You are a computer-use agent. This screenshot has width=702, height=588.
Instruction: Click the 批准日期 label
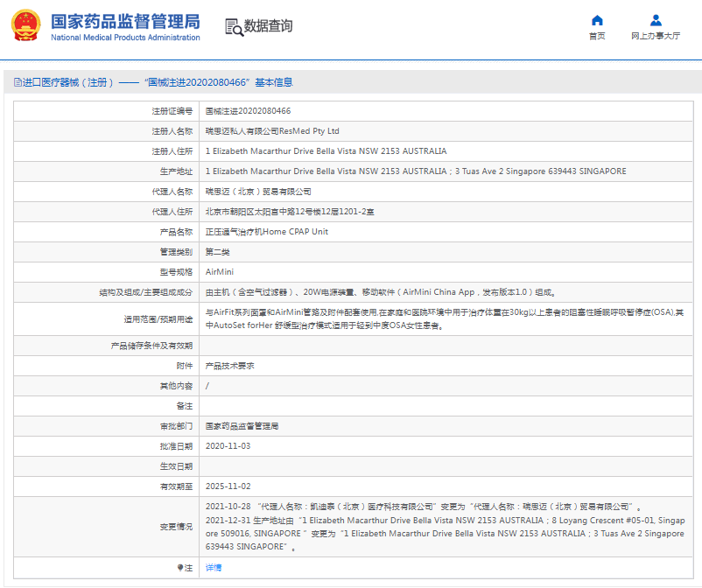176,446
